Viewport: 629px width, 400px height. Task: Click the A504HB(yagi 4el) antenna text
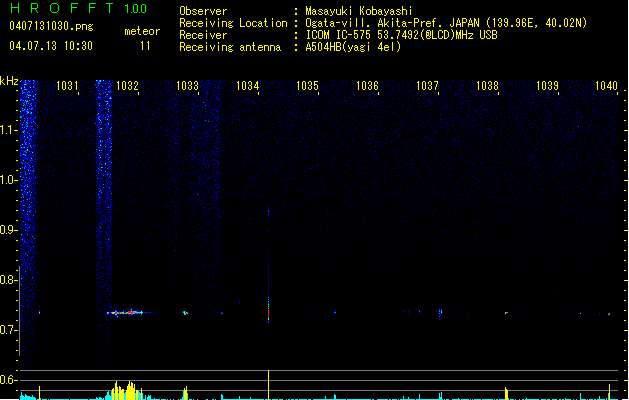pyautogui.click(x=353, y=47)
